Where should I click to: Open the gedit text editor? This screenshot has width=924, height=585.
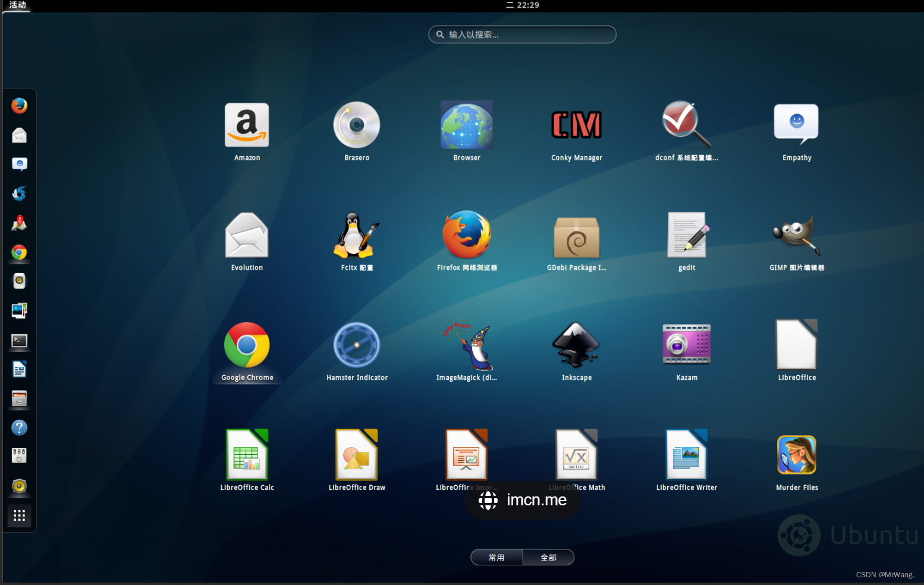click(687, 235)
